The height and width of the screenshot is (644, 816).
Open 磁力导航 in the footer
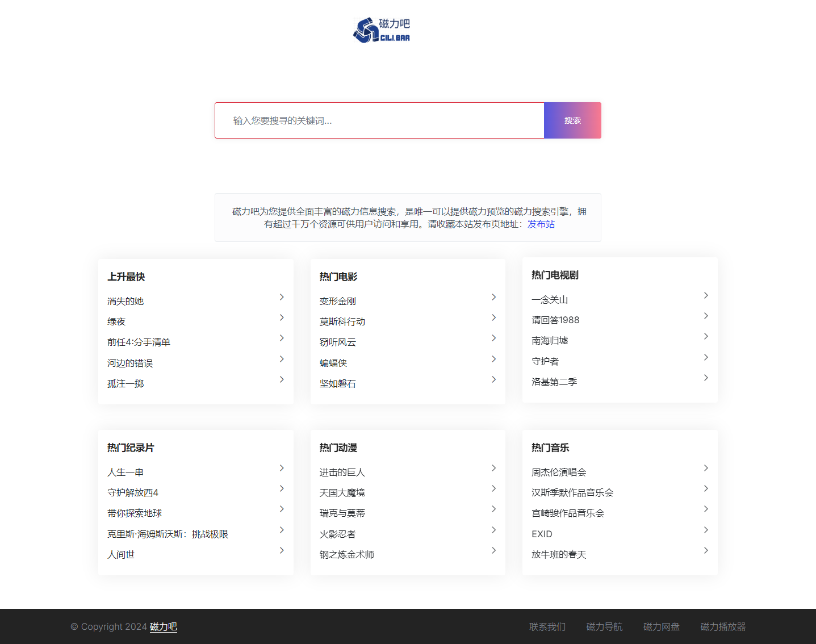[604, 626]
